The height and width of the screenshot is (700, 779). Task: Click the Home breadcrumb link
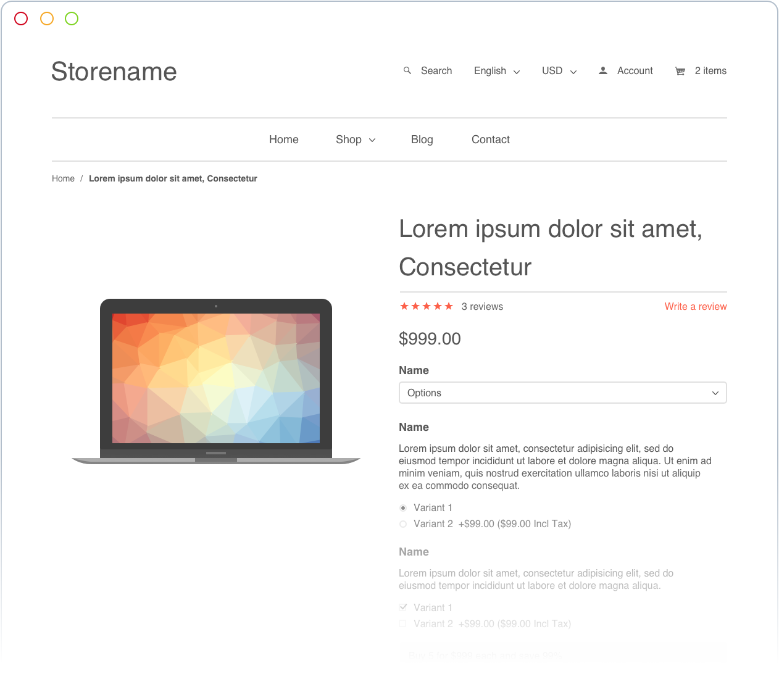63,178
